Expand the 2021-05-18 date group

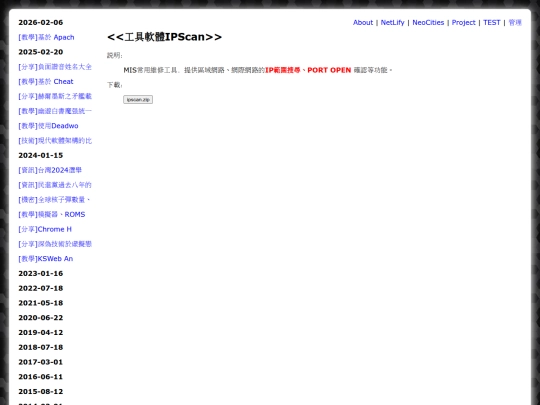[41, 303]
